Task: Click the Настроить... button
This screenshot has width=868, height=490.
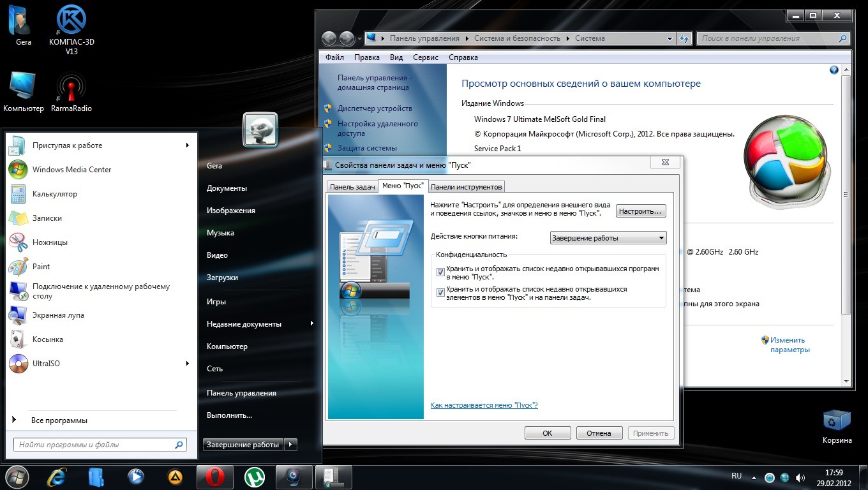Action: point(641,211)
